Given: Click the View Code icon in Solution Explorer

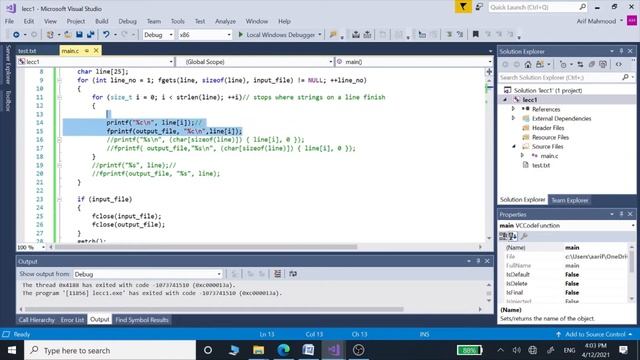Looking at the screenshot, I should [x=619, y=64].
